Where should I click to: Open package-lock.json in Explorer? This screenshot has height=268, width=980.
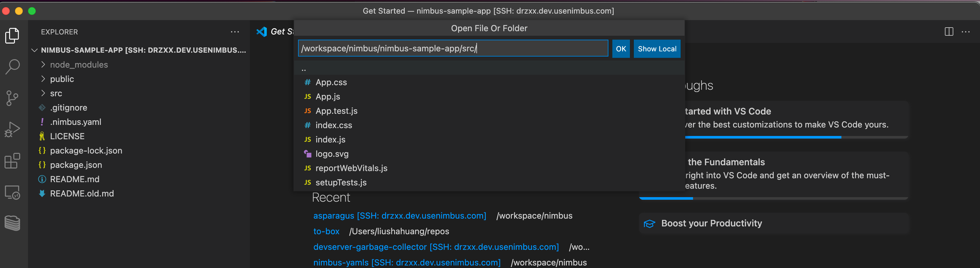click(x=139, y=151)
